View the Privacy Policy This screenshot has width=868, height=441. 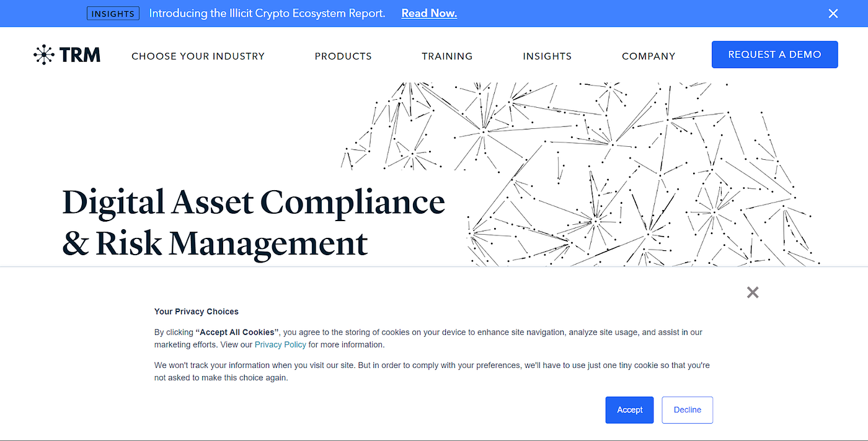[x=280, y=344]
